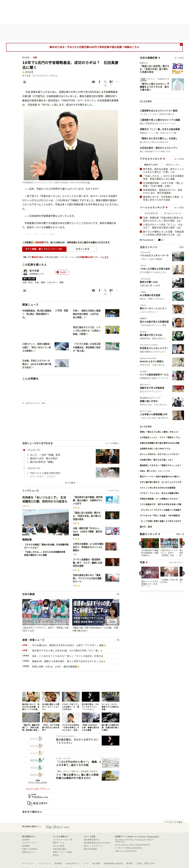Image resolution: width=189 pixels, height=868 pixels.
Task: Open 動画一覧 link
Action: click(x=180, y=534)
